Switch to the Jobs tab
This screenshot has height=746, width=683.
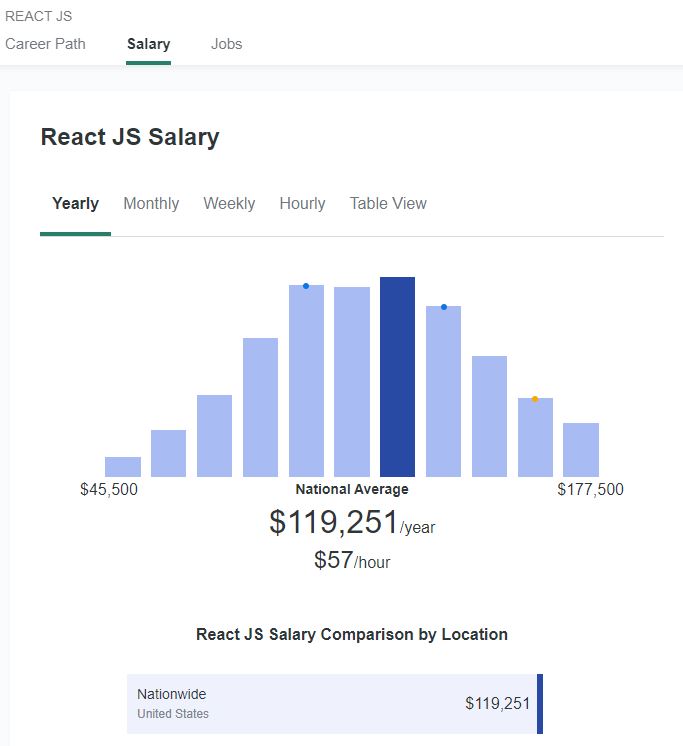(x=226, y=44)
